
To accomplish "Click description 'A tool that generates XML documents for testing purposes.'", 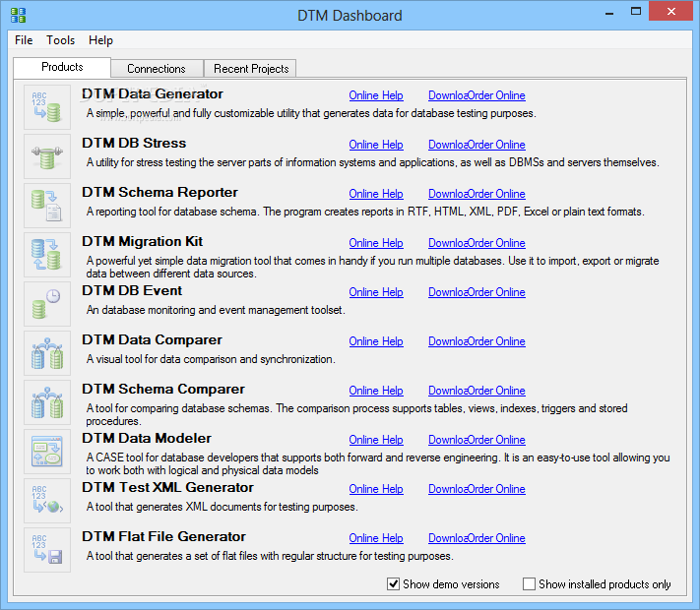I will [x=222, y=507].
